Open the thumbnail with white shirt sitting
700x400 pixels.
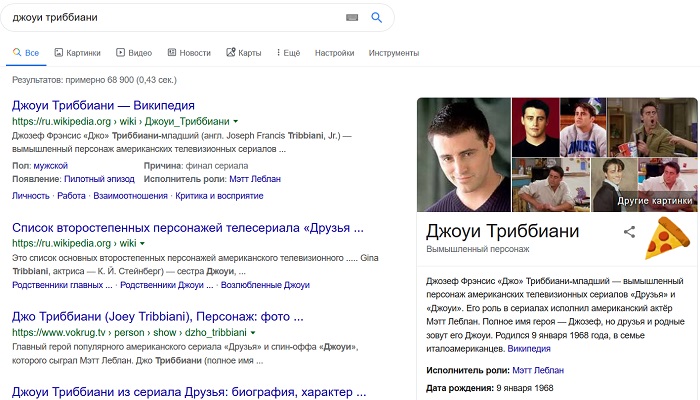tap(551, 185)
